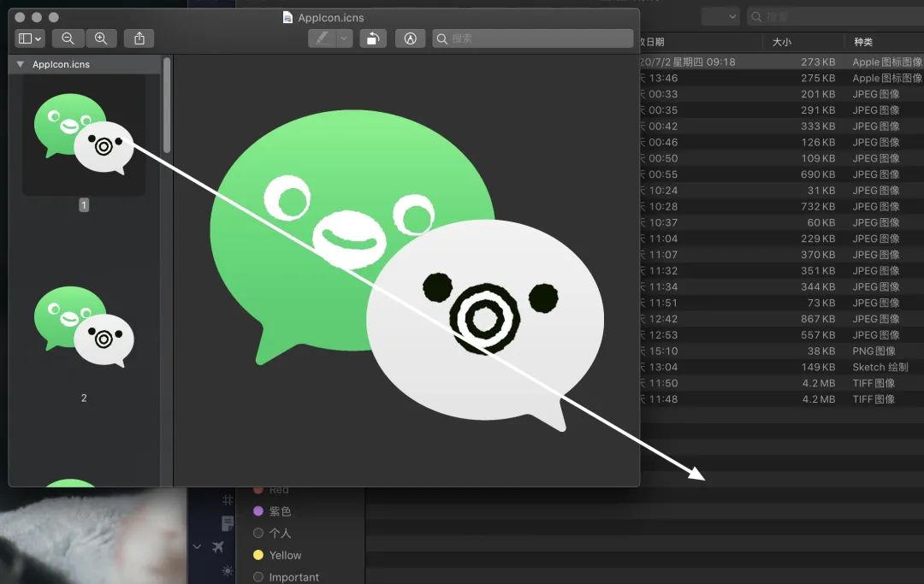Select the Finder row at 00:33
924x584 pixels.
tap(782, 94)
